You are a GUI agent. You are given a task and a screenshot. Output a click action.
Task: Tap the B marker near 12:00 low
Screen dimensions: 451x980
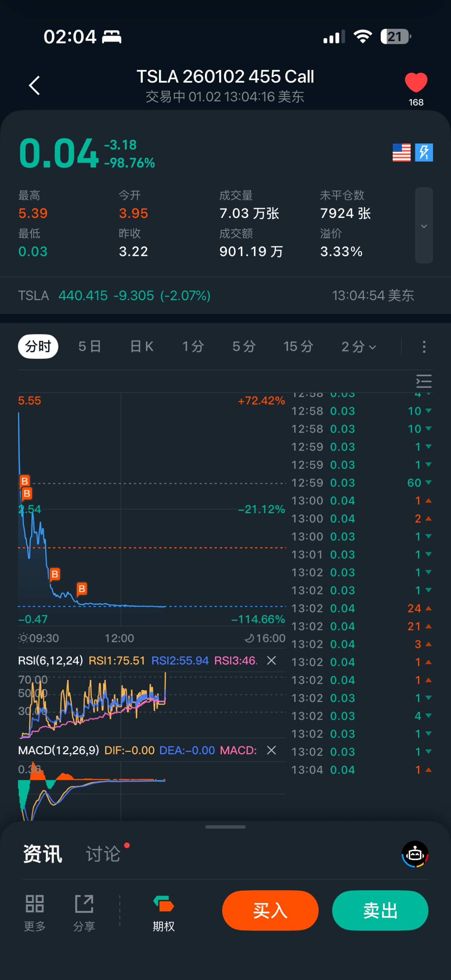pos(82,589)
